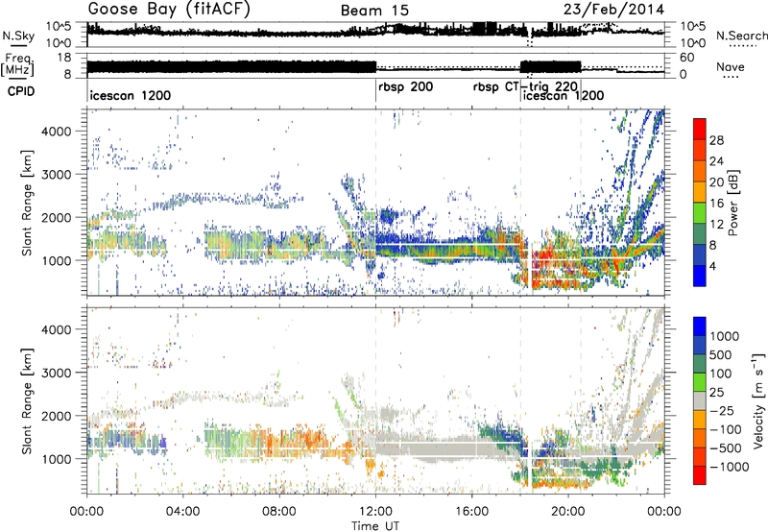Viewport: 768px width, 532px height.
Task: Click the '16:00' time axis label
Action: pos(472,512)
